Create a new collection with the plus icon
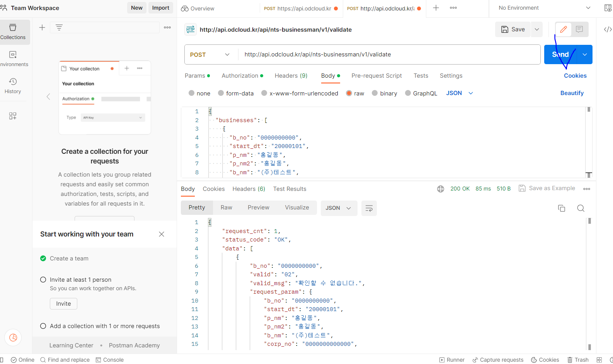 coord(42,27)
